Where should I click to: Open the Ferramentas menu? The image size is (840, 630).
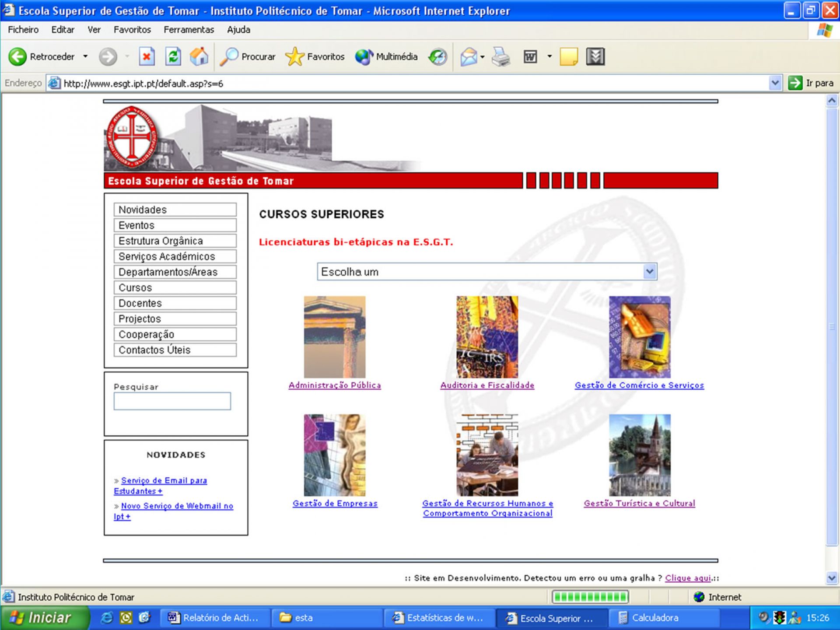189,30
